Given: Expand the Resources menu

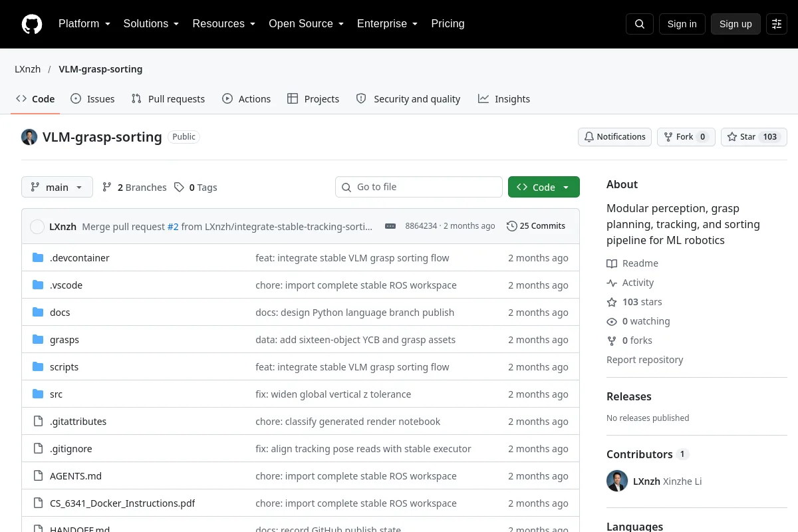Looking at the screenshot, I should tap(224, 24).
